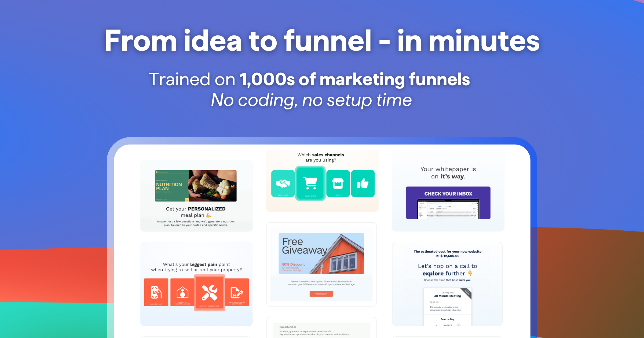Screen dimensions: 644x338
Task: Click the 'No coding, no setup time' tagline
Action: [x=311, y=100]
